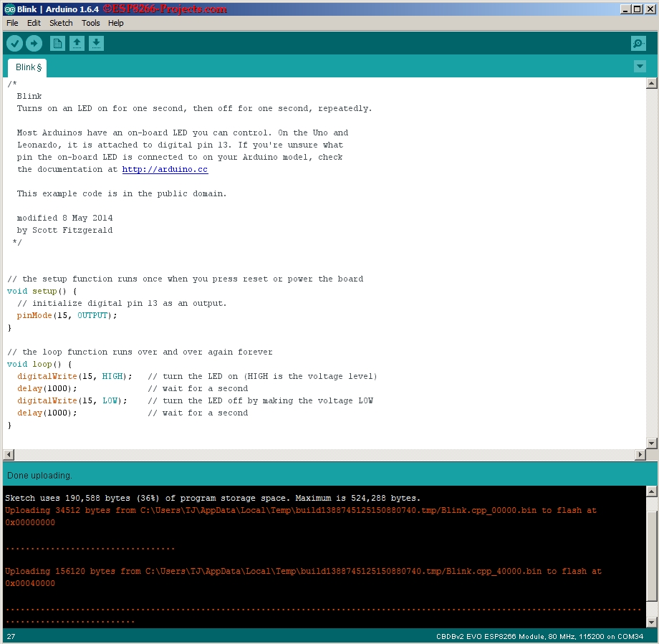
Task: Create a new sketch with New icon
Action: 57,43
